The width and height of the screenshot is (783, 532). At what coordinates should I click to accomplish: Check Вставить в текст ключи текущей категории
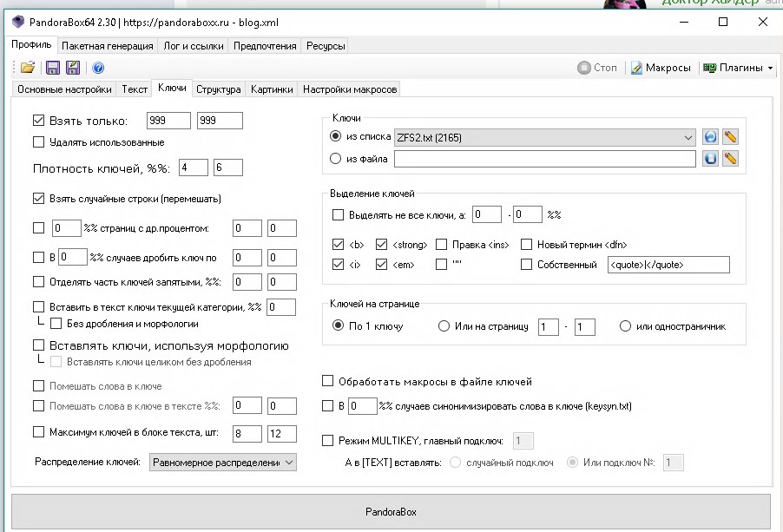pos(38,306)
